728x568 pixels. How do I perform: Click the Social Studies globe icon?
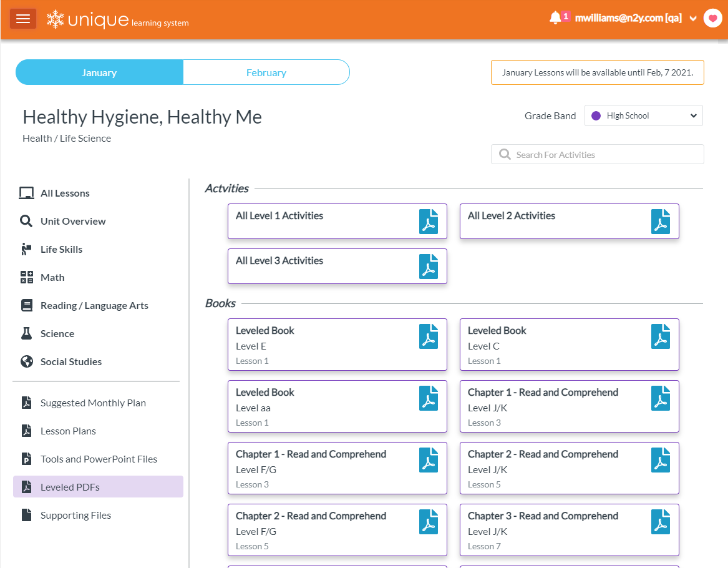pos(26,362)
